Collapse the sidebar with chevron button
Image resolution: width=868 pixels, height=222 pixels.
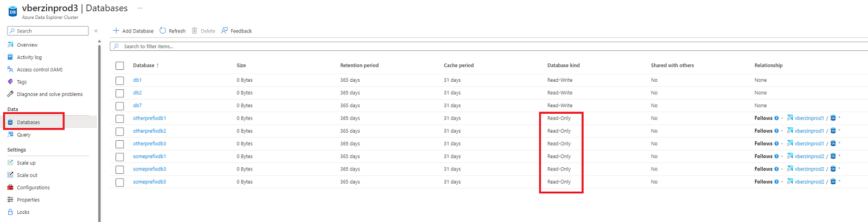point(96,31)
